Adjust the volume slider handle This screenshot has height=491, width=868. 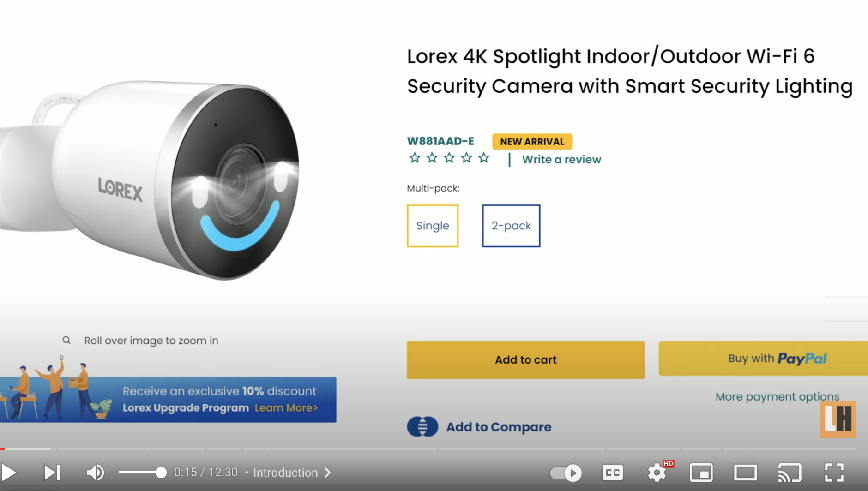pos(161,473)
